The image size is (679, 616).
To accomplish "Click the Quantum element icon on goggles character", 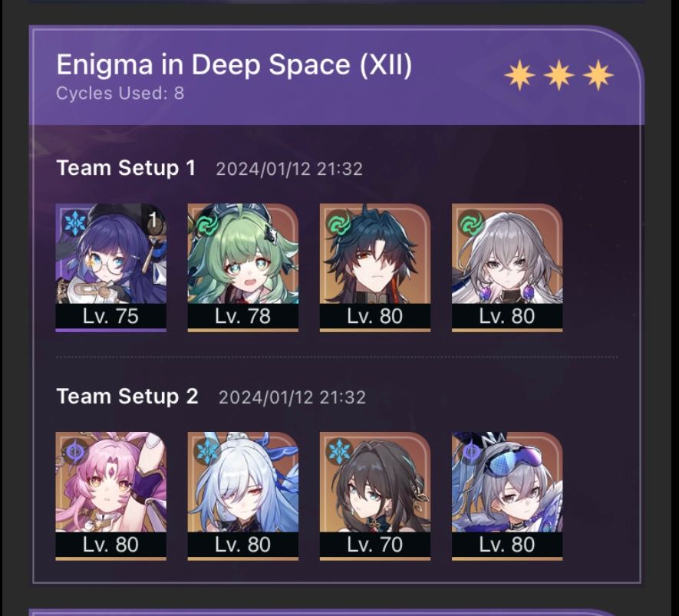I will (471, 452).
